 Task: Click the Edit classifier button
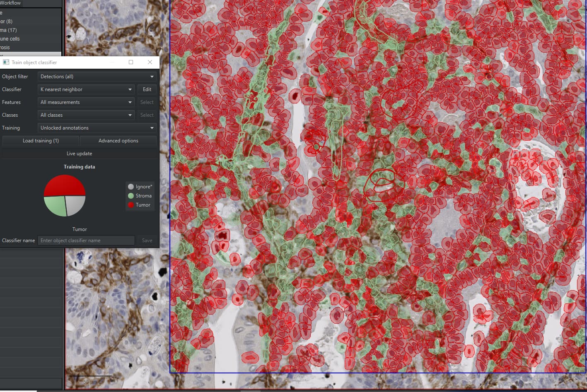pyautogui.click(x=147, y=89)
